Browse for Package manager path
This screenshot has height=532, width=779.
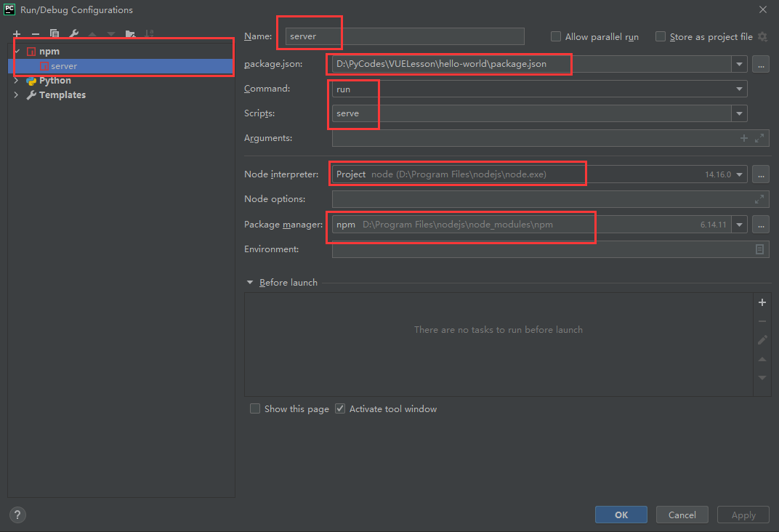coord(761,225)
